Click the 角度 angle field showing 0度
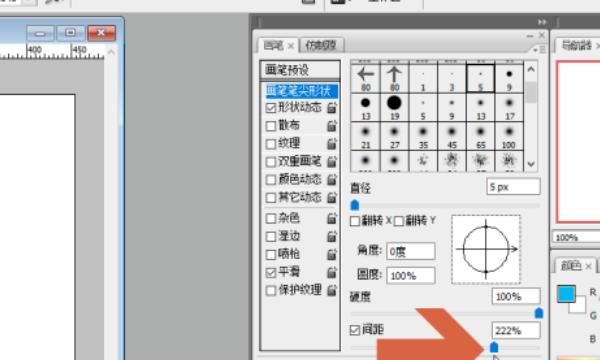600x360 pixels. click(411, 251)
